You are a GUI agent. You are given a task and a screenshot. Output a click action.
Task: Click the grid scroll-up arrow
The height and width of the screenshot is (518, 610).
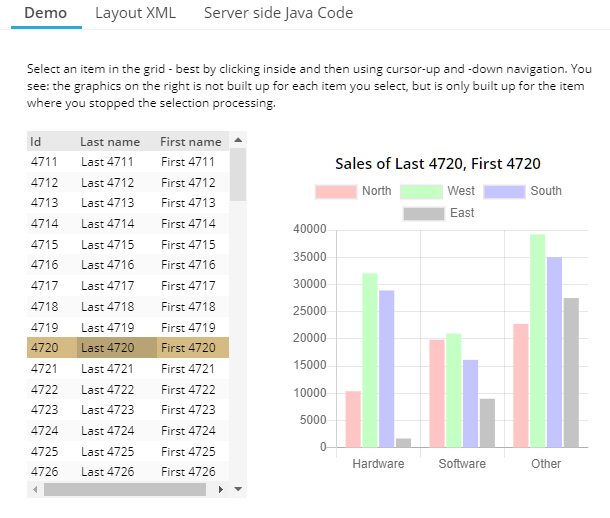[238, 141]
